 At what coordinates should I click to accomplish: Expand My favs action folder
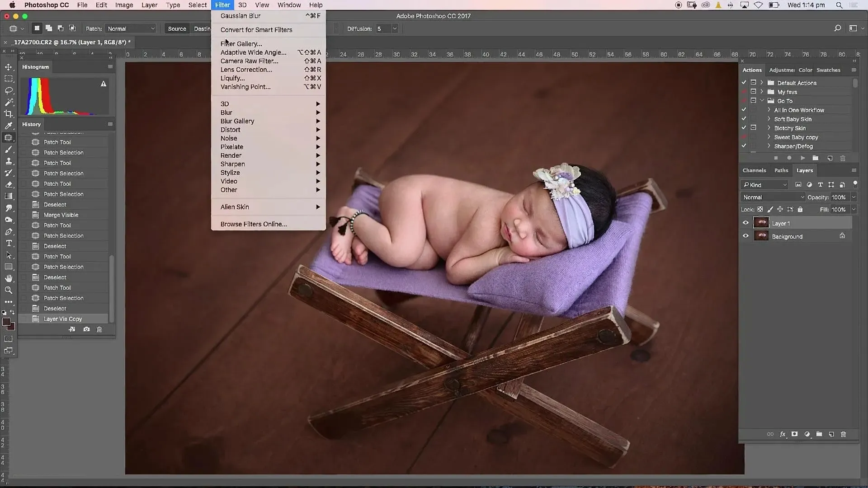click(762, 92)
